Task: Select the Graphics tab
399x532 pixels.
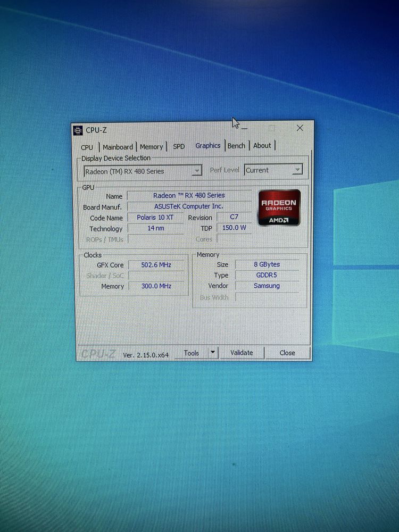Action: [x=207, y=146]
